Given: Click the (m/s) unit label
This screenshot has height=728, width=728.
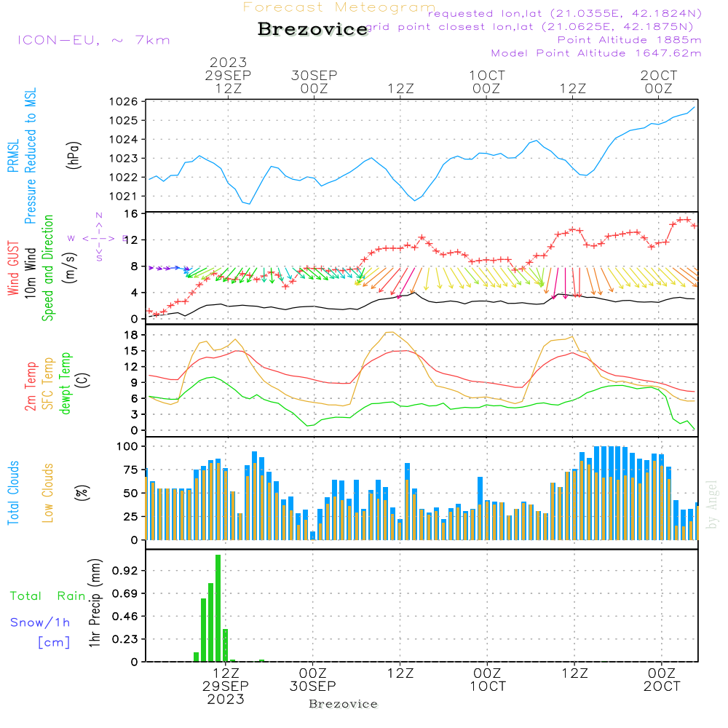Looking at the screenshot, I should pyautogui.click(x=70, y=268).
